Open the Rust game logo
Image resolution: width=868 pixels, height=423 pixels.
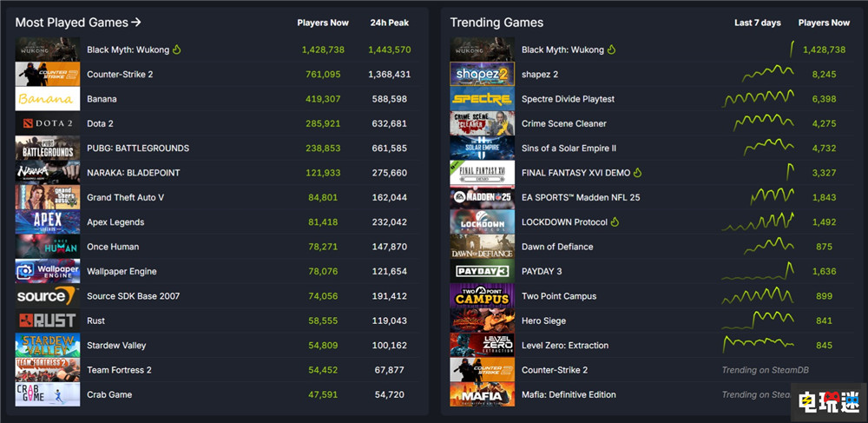(47, 321)
